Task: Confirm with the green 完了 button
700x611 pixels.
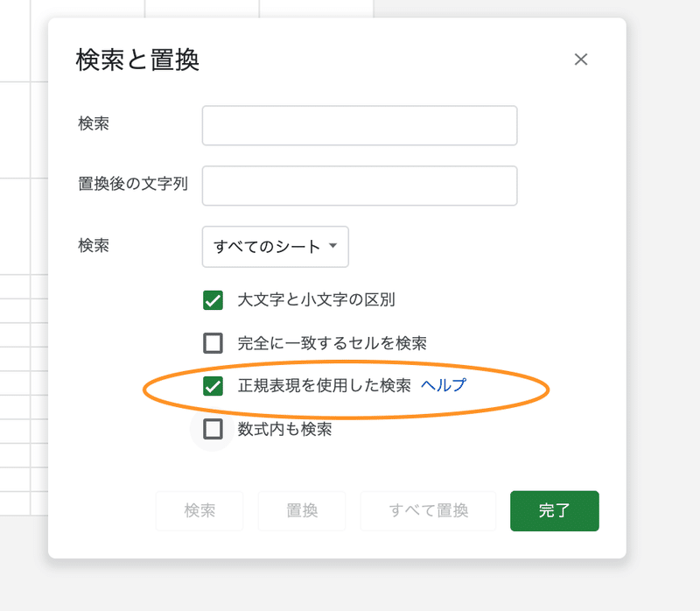Action: click(555, 510)
